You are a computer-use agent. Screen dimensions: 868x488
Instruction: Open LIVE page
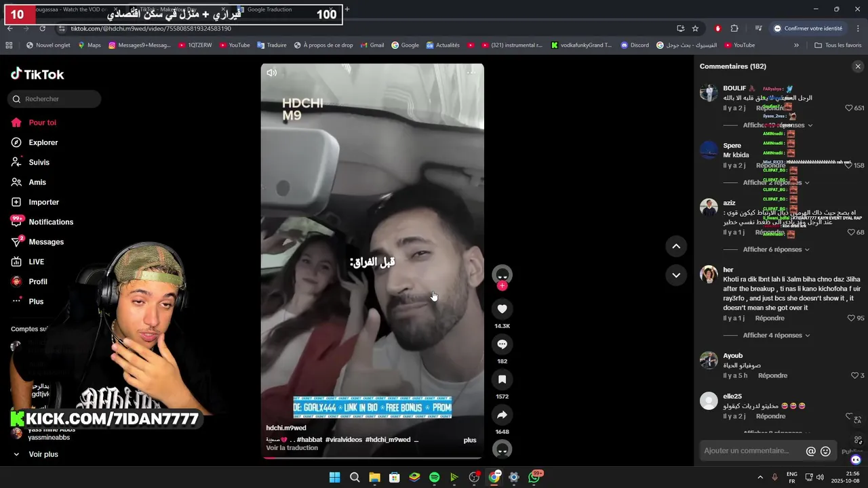pyautogui.click(x=36, y=262)
